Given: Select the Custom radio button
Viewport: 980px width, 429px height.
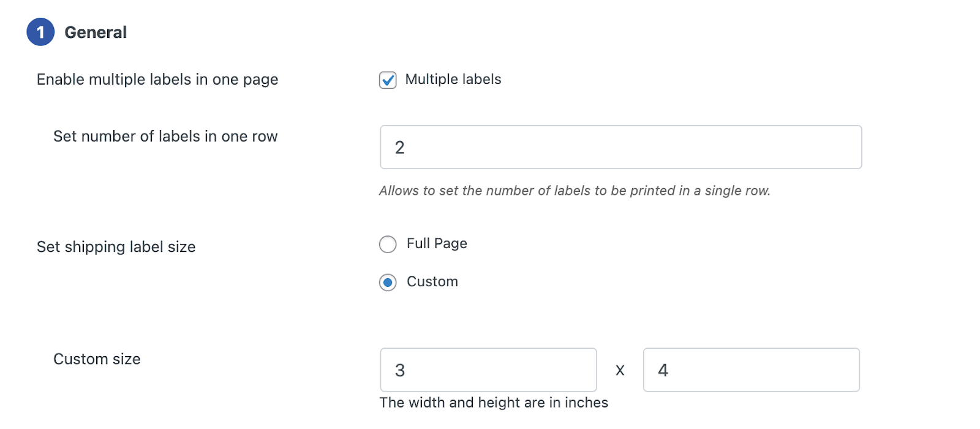Looking at the screenshot, I should coord(388,283).
